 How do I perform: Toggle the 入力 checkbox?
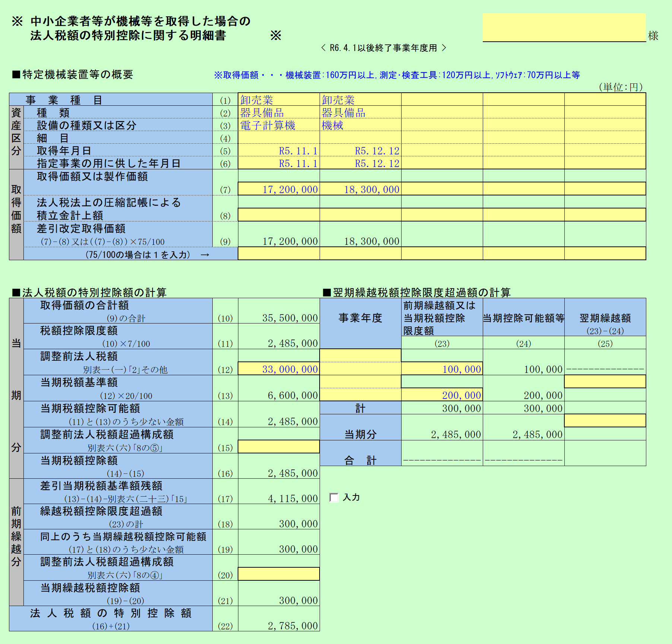334,497
